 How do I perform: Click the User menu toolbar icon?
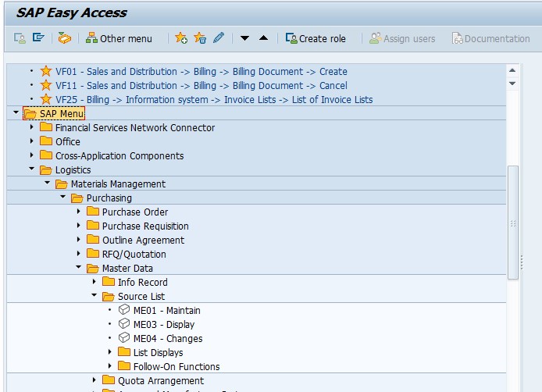tap(20, 38)
